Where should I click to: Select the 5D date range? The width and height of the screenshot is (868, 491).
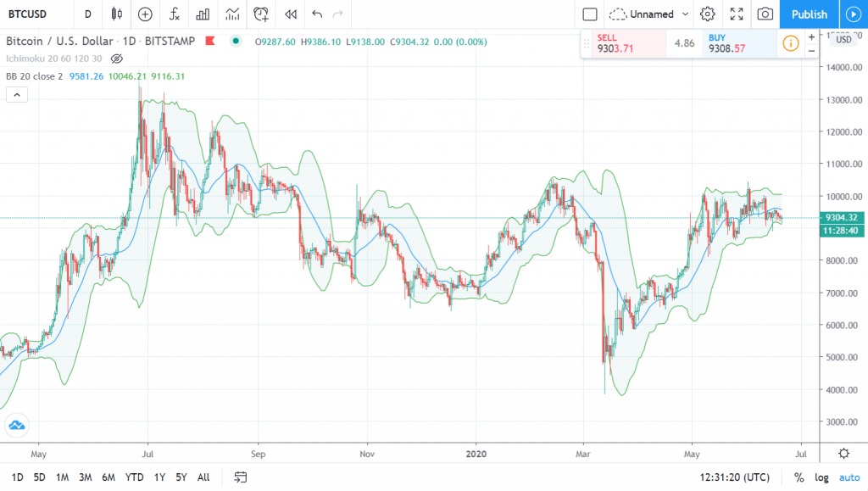click(39, 477)
